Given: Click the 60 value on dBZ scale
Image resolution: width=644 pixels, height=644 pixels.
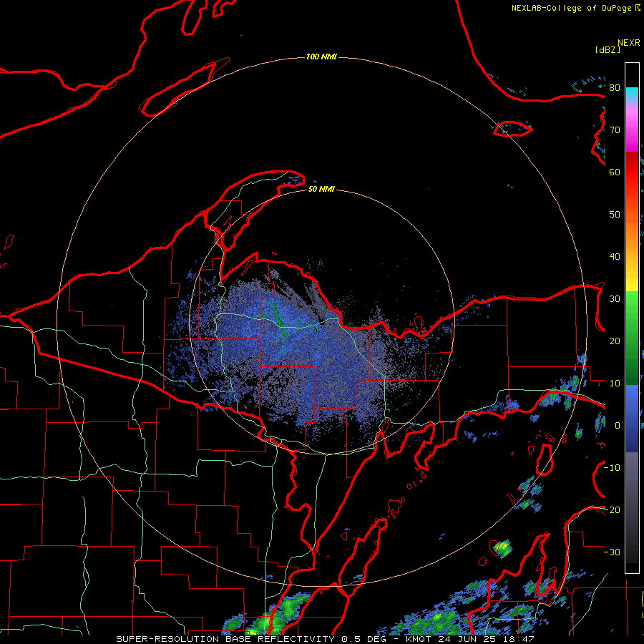Looking at the screenshot, I should coord(615,172).
